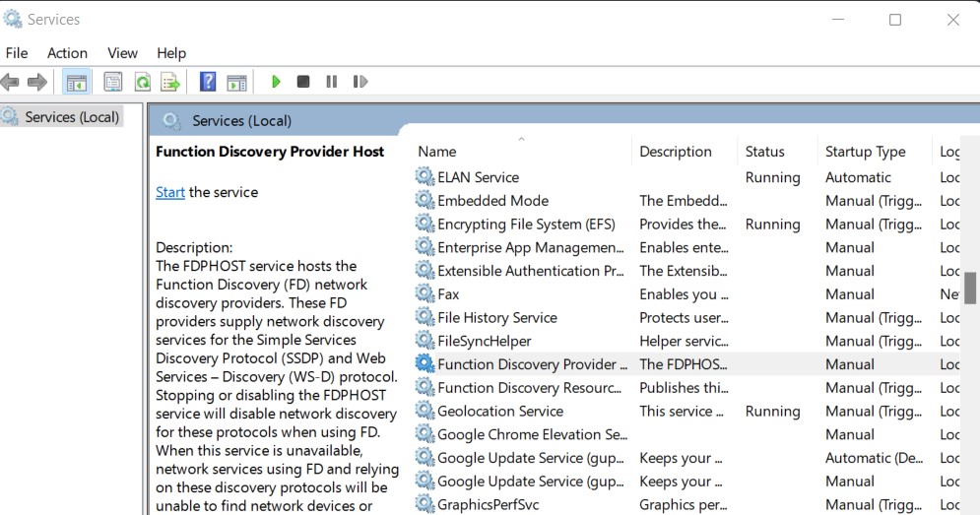The image size is (980, 515).
Task: Select the Geolocation Service row
Action: pyautogui.click(x=500, y=412)
